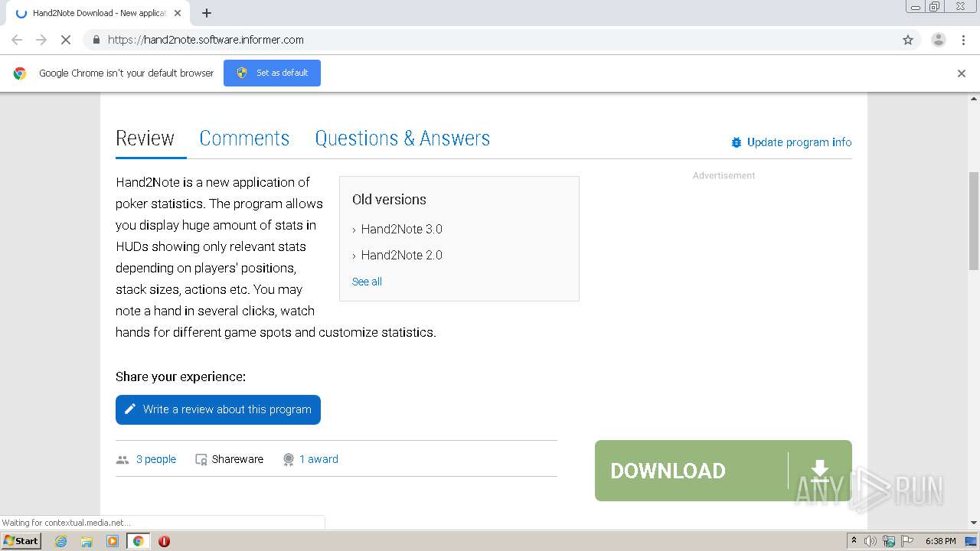Open Windows Media Player from taskbar

(113, 541)
